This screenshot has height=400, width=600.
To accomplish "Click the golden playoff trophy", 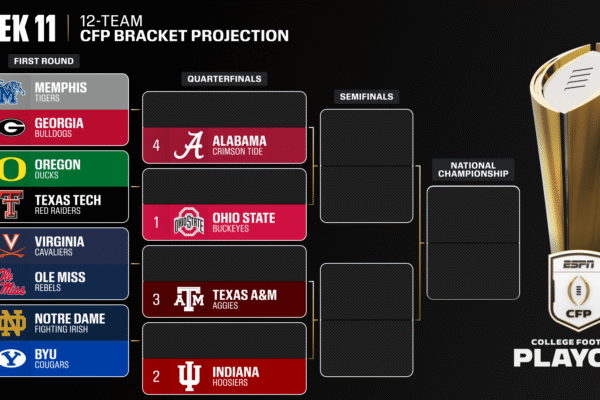I will 570,150.
